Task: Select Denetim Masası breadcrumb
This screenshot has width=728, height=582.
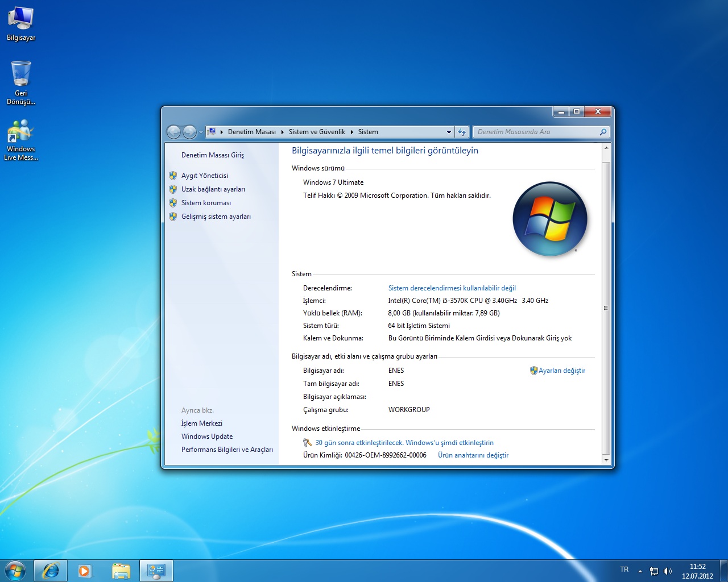Action: tap(251, 132)
